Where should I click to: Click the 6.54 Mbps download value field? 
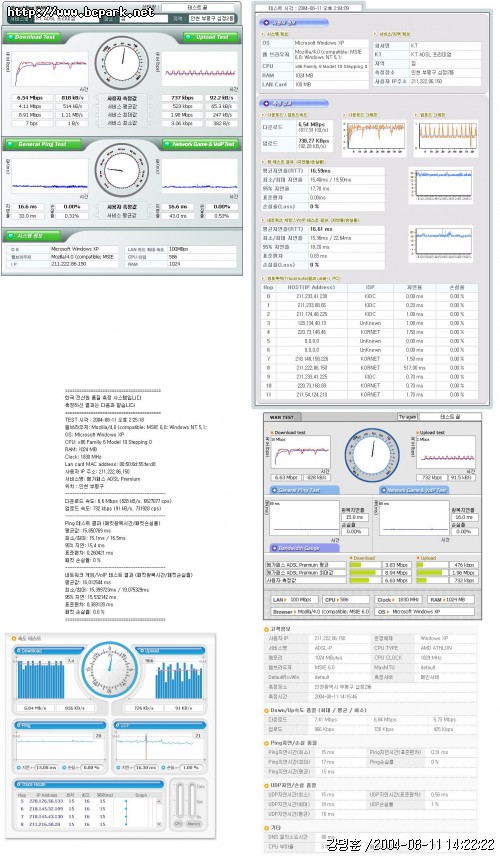(30, 98)
